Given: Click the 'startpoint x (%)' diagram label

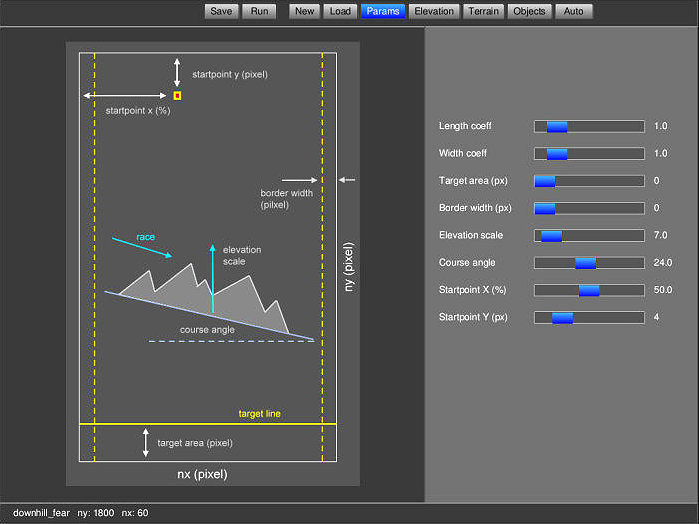Looking at the screenshot, I should [x=138, y=111].
